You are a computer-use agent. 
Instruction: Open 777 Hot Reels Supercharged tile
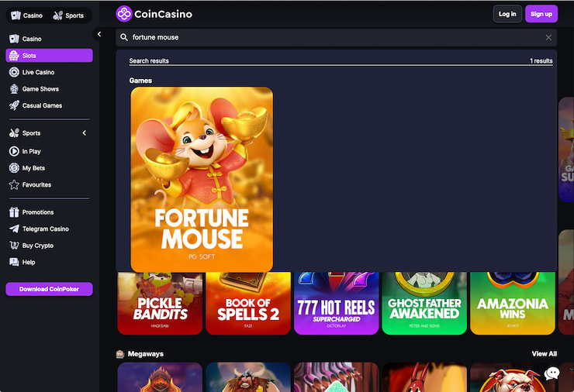pos(336,303)
